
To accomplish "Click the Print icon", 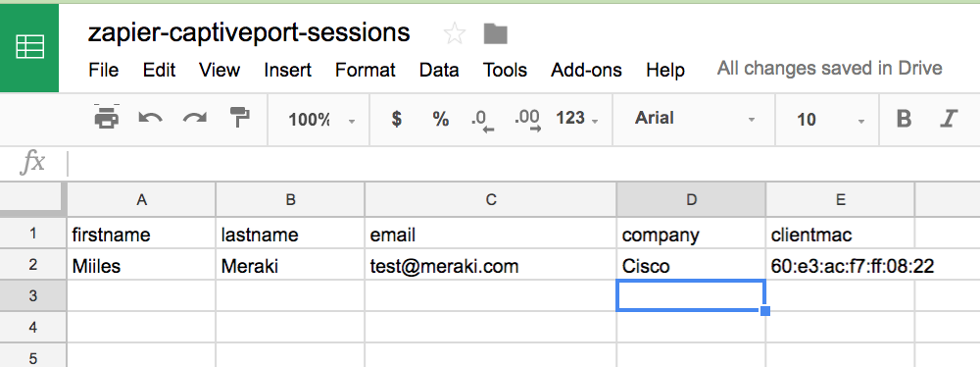I will 106,117.
